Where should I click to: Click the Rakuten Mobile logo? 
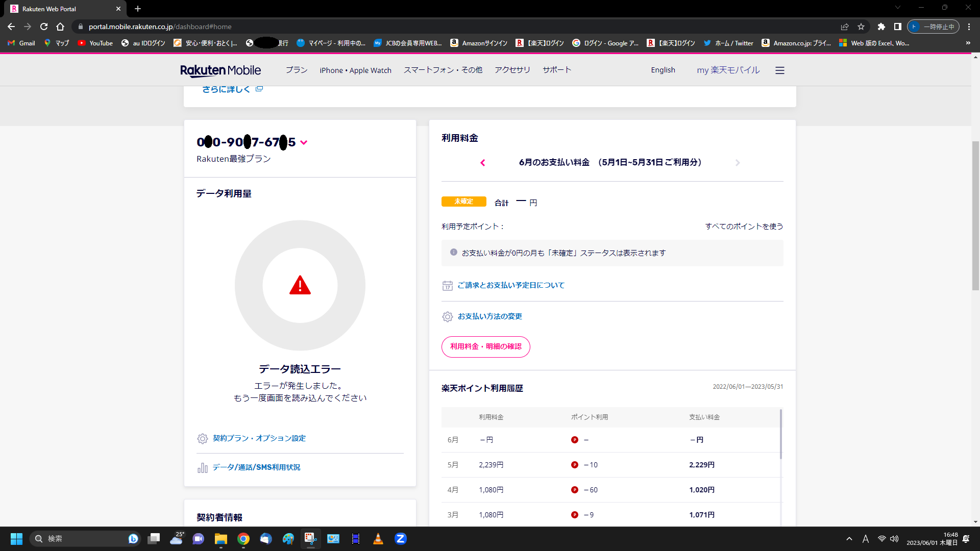click(x=220, y=70)
